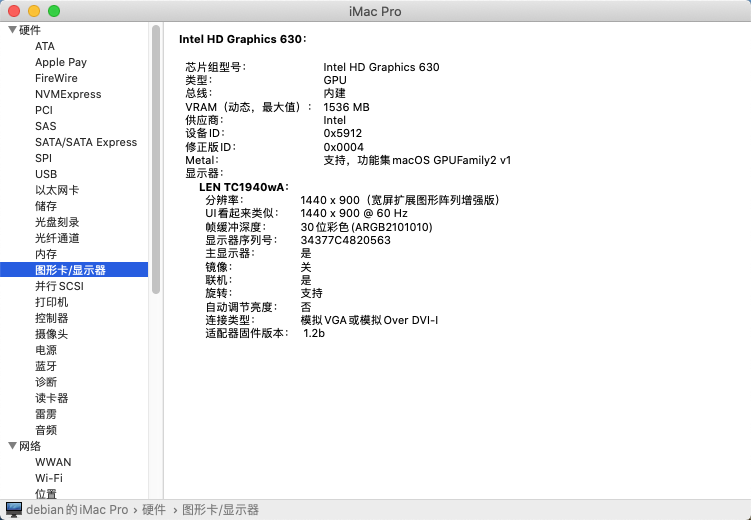Click the yellow minimize window button
Viewport: 751px width, 520px height.
34,11
